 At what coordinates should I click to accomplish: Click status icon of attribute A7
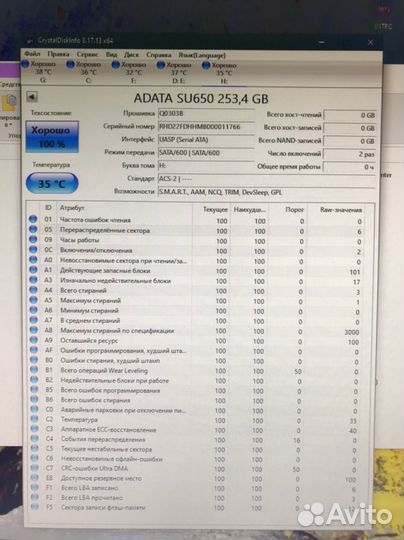33,320
